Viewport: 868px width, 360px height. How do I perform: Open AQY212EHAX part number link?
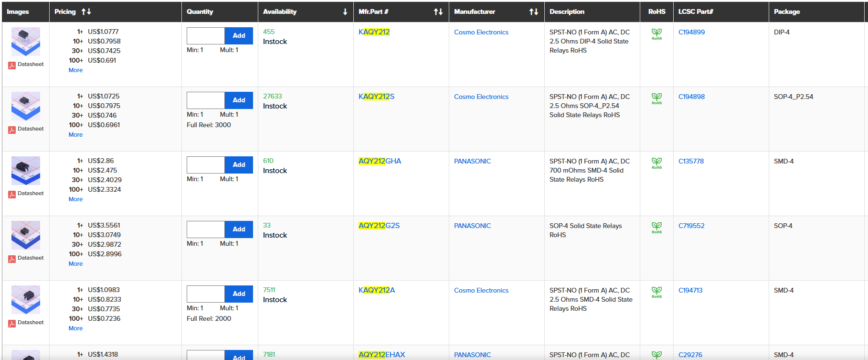point(381,355)
